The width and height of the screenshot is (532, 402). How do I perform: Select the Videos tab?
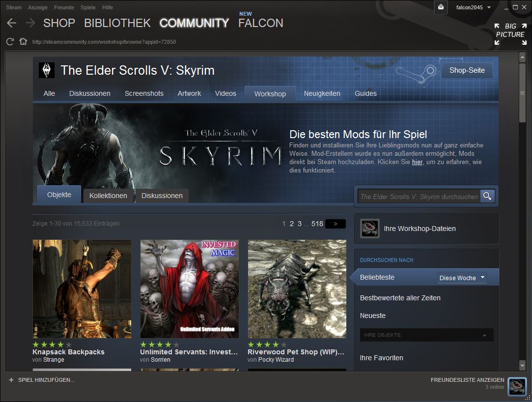point(225,93)
